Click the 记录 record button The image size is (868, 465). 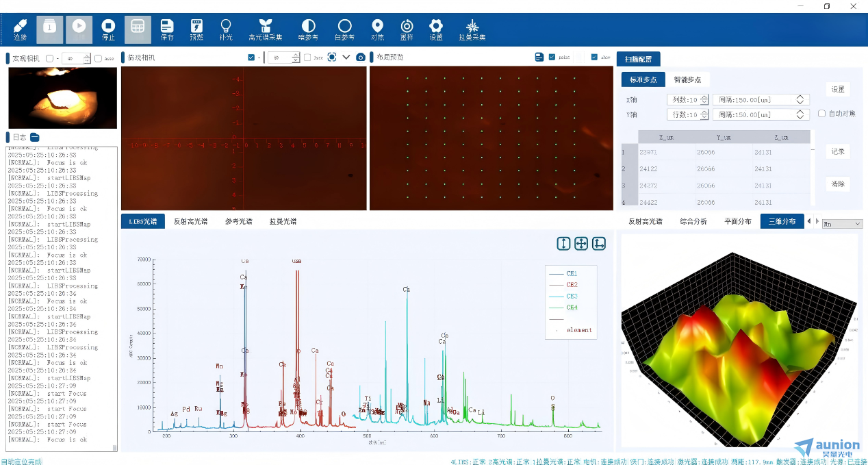tap(838, 151)
